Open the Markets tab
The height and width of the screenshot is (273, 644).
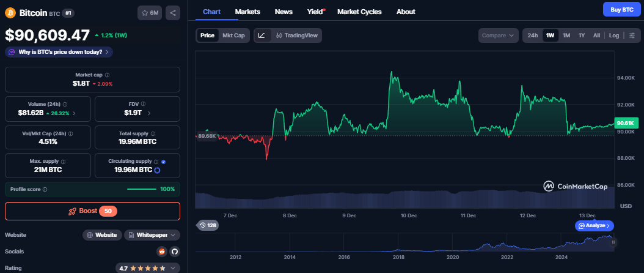click(x=247, y=12)
